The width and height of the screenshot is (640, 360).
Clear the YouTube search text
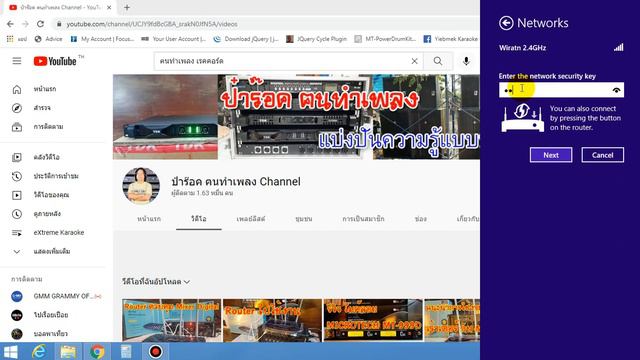point(414,61)
